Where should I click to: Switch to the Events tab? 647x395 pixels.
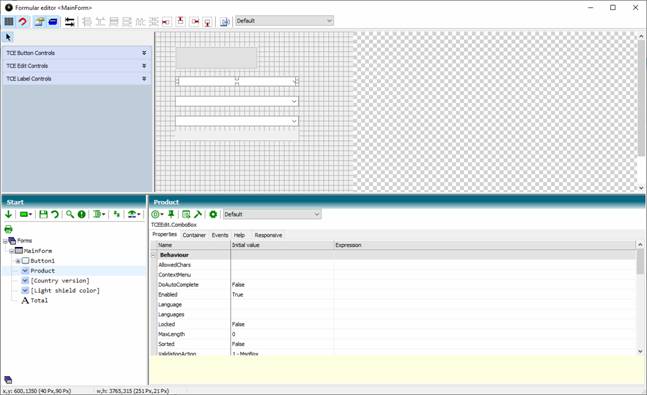point(220,235)
